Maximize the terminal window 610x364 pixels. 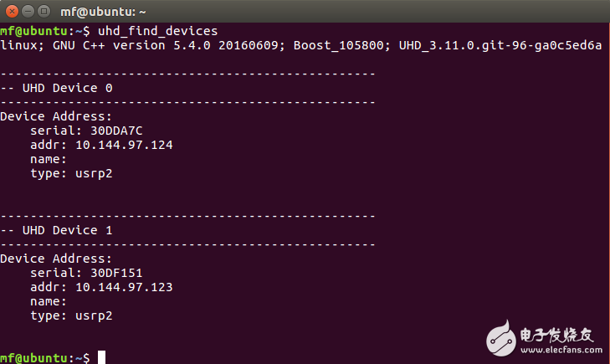(x=42, y=12)
